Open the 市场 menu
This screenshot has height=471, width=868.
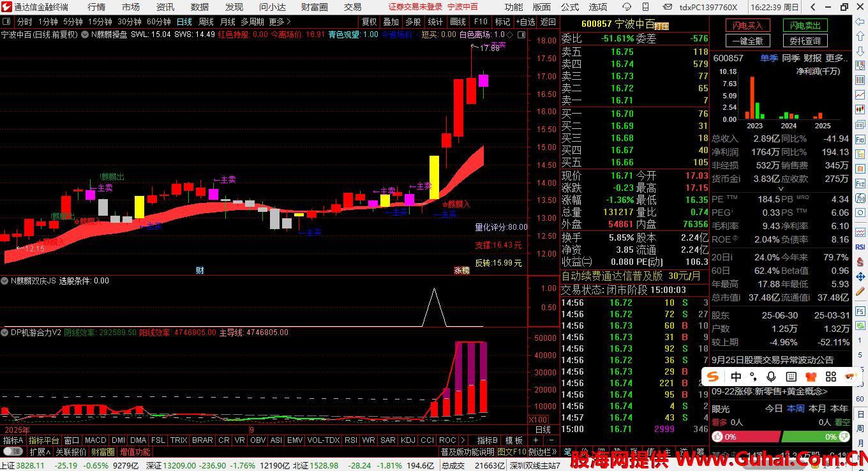pos(130,7)
